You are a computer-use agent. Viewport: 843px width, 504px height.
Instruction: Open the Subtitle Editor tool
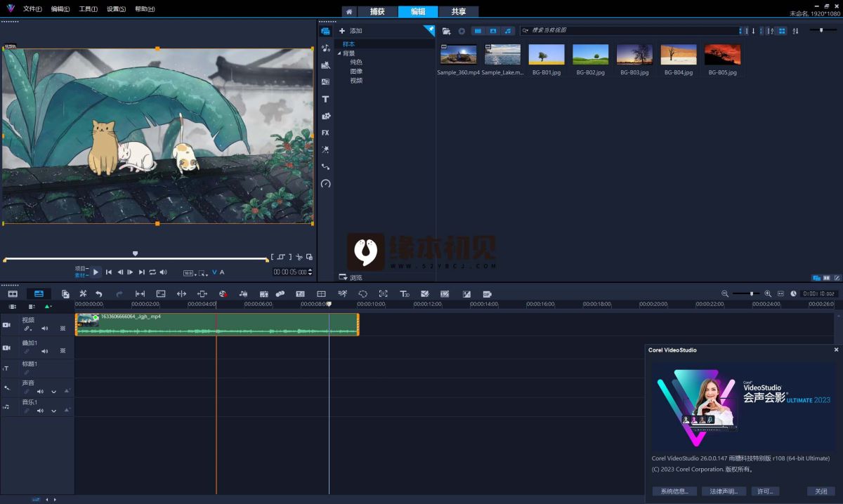pos(300,293)
